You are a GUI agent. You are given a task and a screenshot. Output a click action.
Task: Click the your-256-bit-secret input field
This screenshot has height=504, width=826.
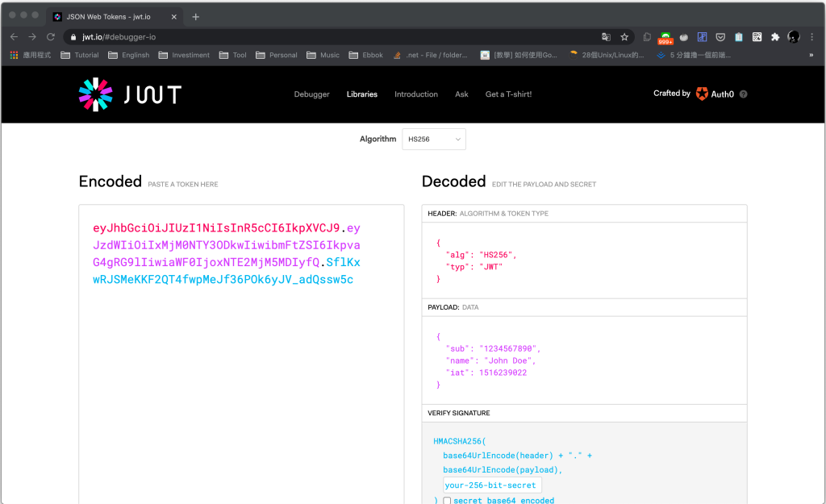point(492,485)
